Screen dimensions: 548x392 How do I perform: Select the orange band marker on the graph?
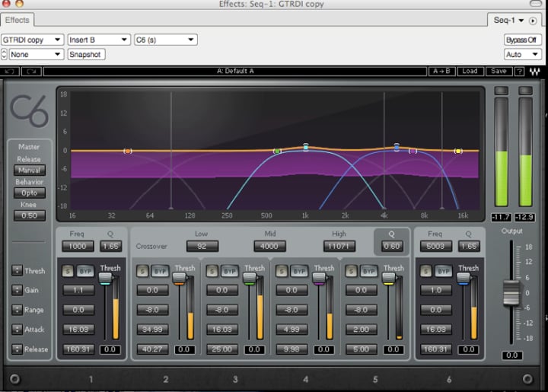128,151
